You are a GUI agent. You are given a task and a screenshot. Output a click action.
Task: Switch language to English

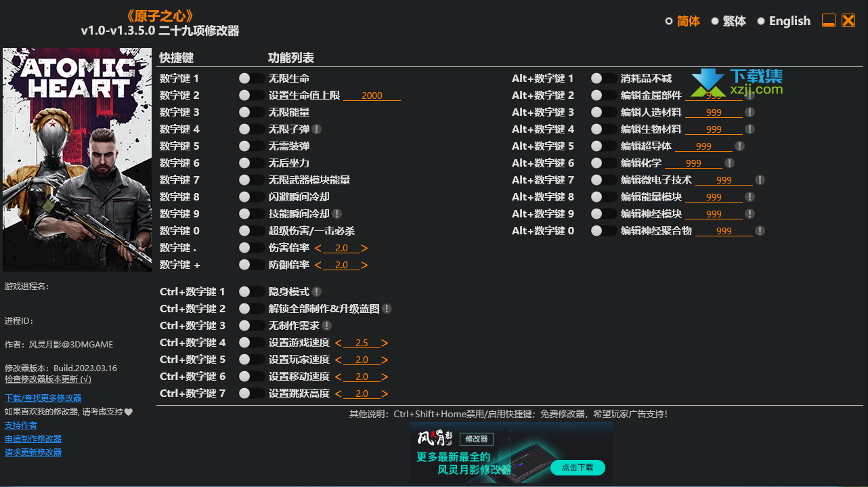pos(783,21)
